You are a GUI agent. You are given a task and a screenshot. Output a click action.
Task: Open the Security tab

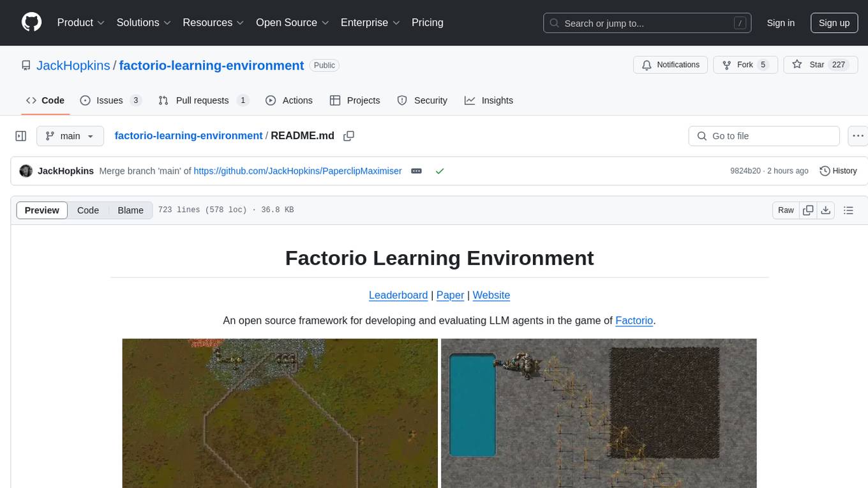point(422,100)
